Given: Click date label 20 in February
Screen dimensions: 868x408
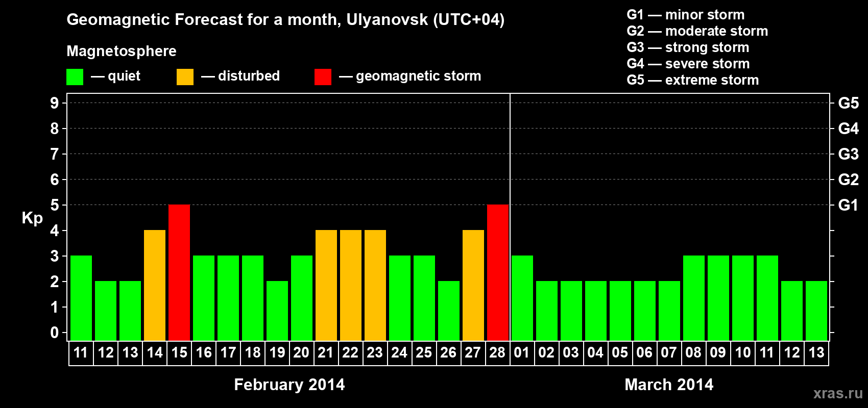Looking at the screenshot, I should pyautogui.click(x=301, y=352).
